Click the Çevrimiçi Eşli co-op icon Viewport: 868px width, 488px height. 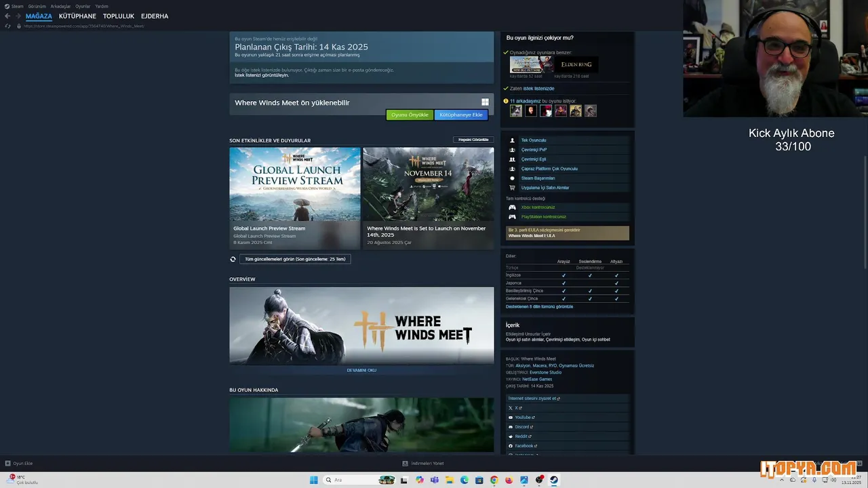[513, 159]
